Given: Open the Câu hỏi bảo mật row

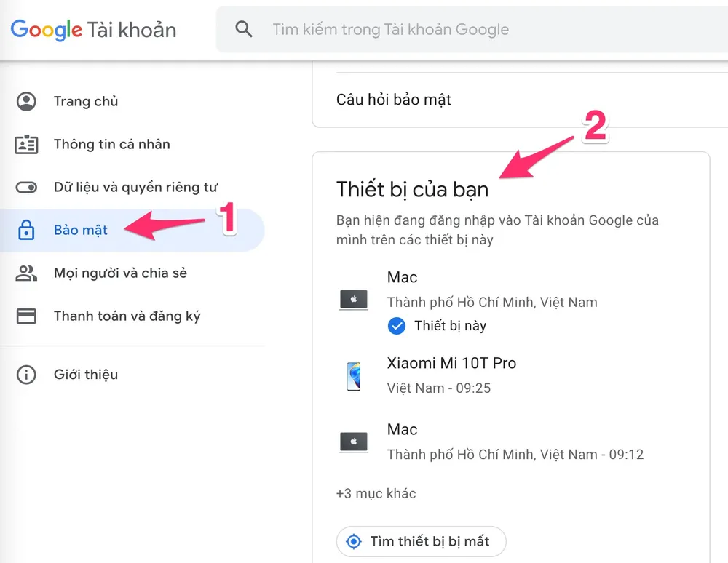Looking at the screenshot, I should point(520,100).
